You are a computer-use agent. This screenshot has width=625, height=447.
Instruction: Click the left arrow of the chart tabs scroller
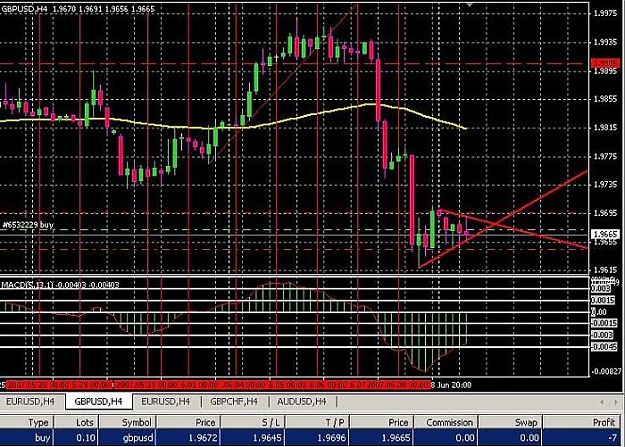[602, 402]
